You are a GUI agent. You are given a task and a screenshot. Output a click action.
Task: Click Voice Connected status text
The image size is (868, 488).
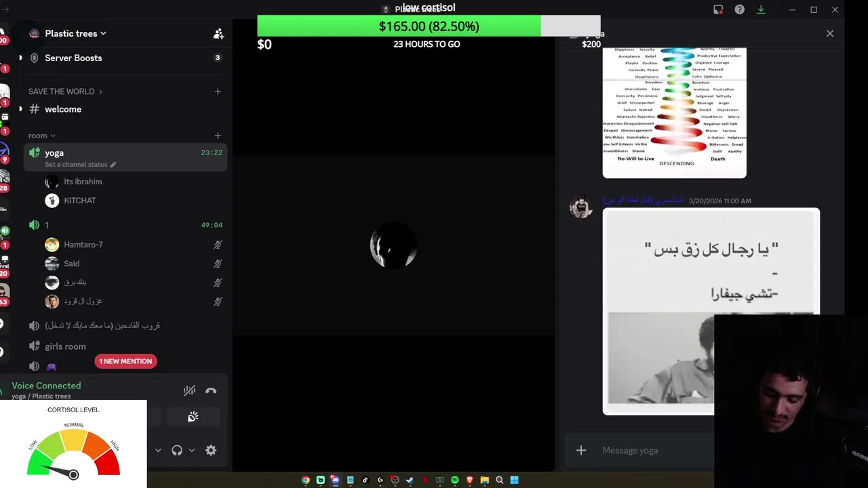tap(46, 386)
